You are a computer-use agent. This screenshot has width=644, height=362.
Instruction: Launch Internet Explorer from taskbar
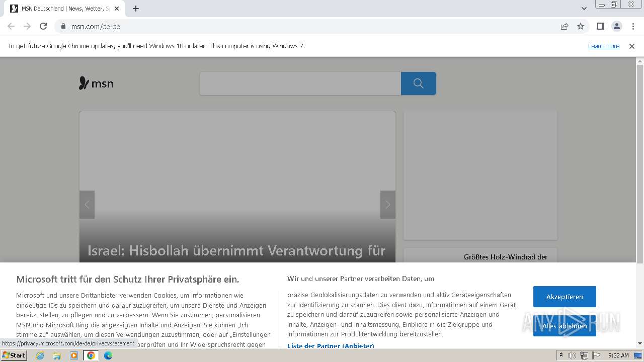40,355
